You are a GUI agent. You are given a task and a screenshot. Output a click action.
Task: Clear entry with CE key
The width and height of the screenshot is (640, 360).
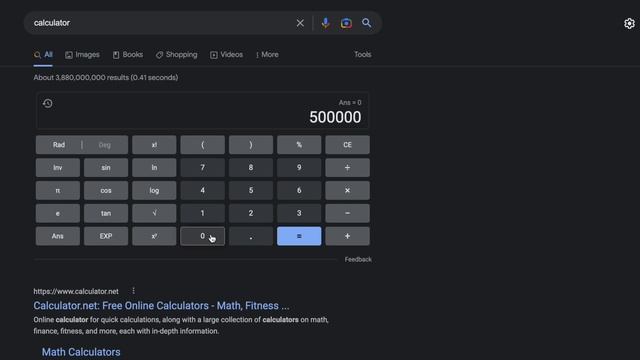(347, 145)
